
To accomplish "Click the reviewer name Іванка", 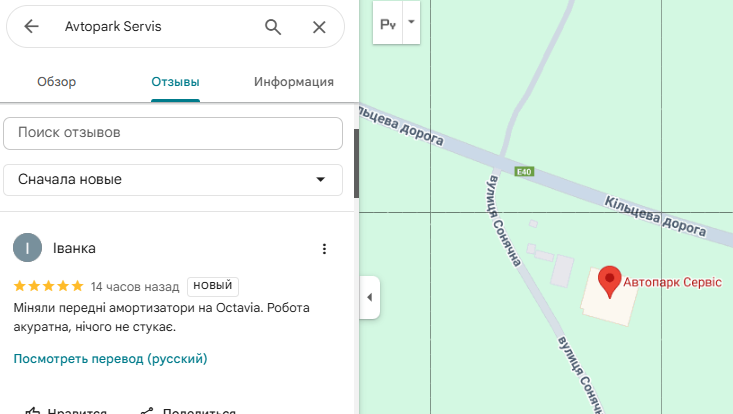I will pos(74,248).
